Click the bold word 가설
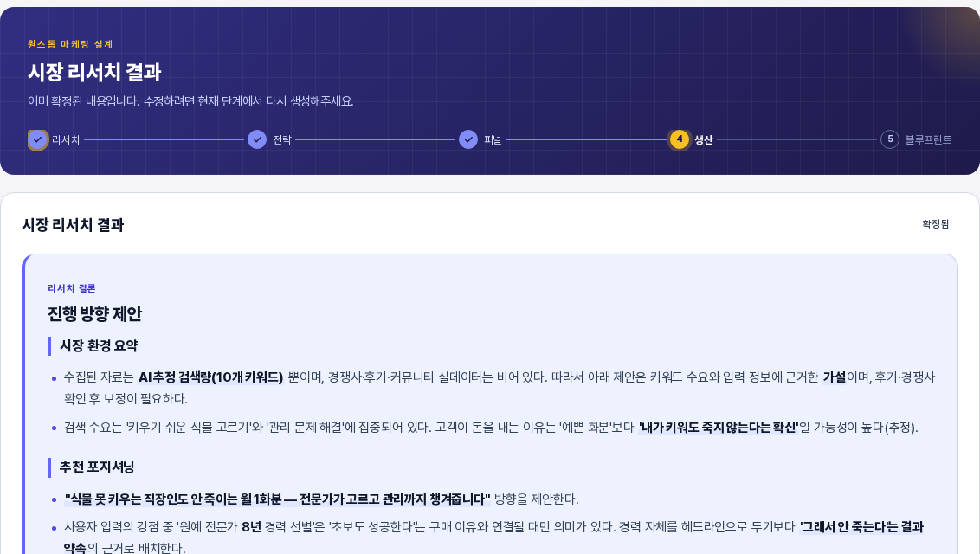Image resolution: width=980 pixels, height=554 pixels. [835, 377]
